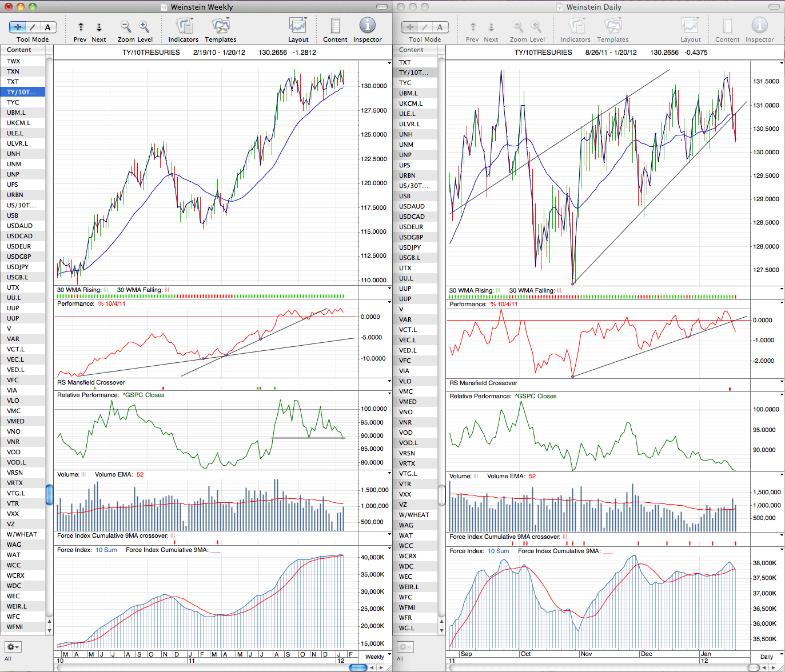This screenshot has width=785, height=672.
Task: Open Indicators in Weinstein Weekly toolbar
Action: pos(184,26)
